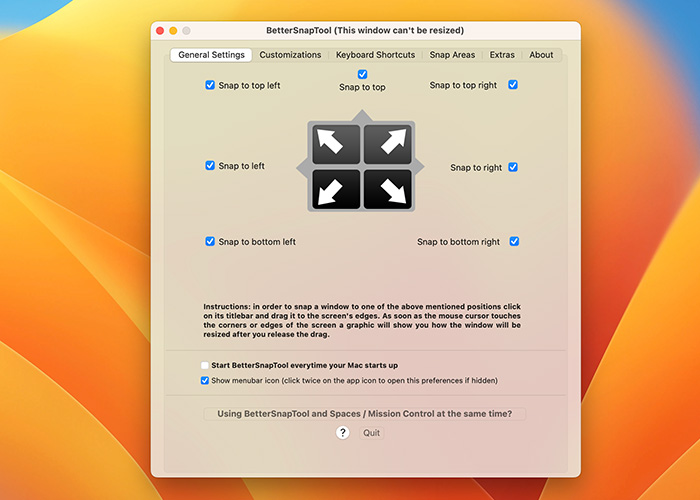The width and height of the screenshot is (700, 500).
Task: Disable Snap to top left checkbox
Action: pos(210,85)
